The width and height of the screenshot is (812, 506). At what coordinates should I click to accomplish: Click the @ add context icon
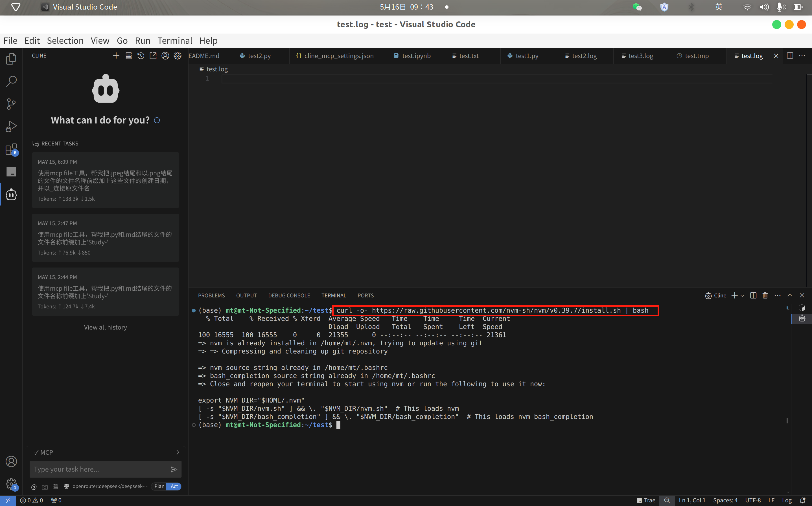(34, 487)
